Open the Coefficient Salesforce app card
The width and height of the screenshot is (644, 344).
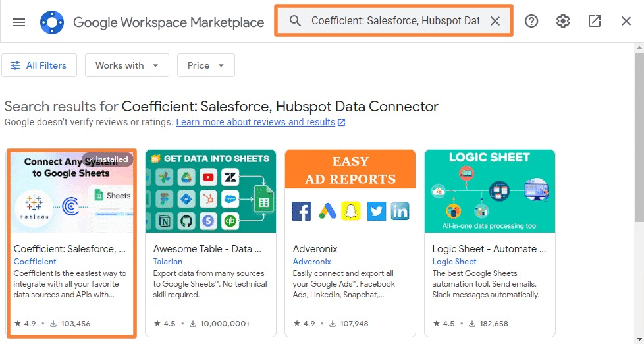72,243
